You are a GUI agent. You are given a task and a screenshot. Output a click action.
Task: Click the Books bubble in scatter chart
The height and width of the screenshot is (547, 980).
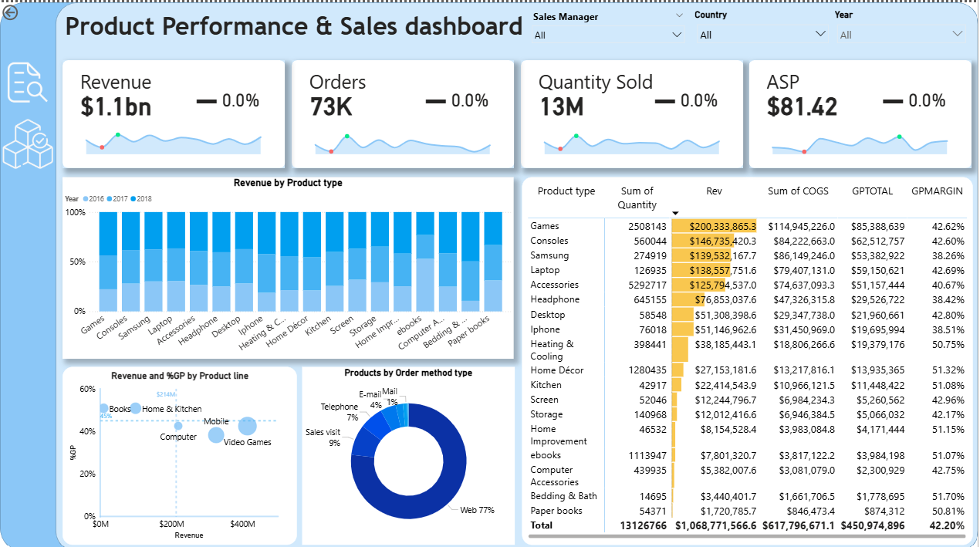pos(103,409)
